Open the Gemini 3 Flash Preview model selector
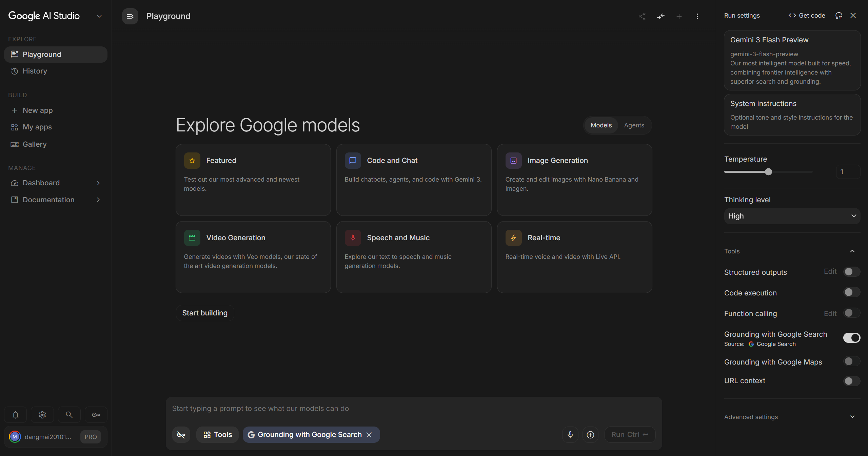The image size is (868, 456). point(792,60)
